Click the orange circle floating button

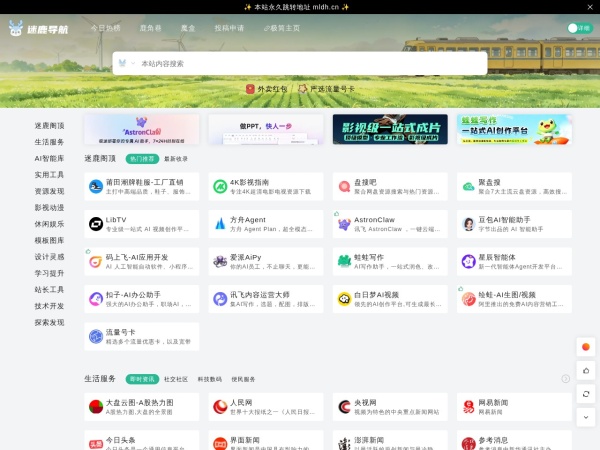pyautogui.click(x=586, y=347)
